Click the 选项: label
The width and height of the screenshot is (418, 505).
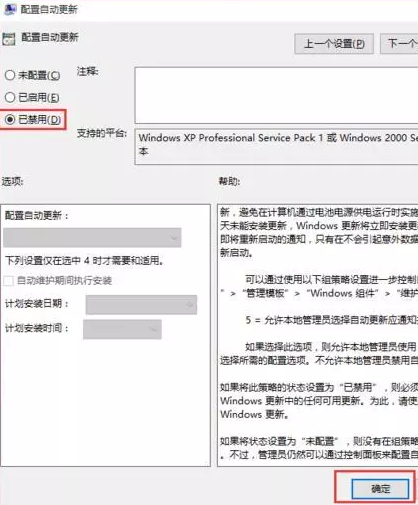12,182
